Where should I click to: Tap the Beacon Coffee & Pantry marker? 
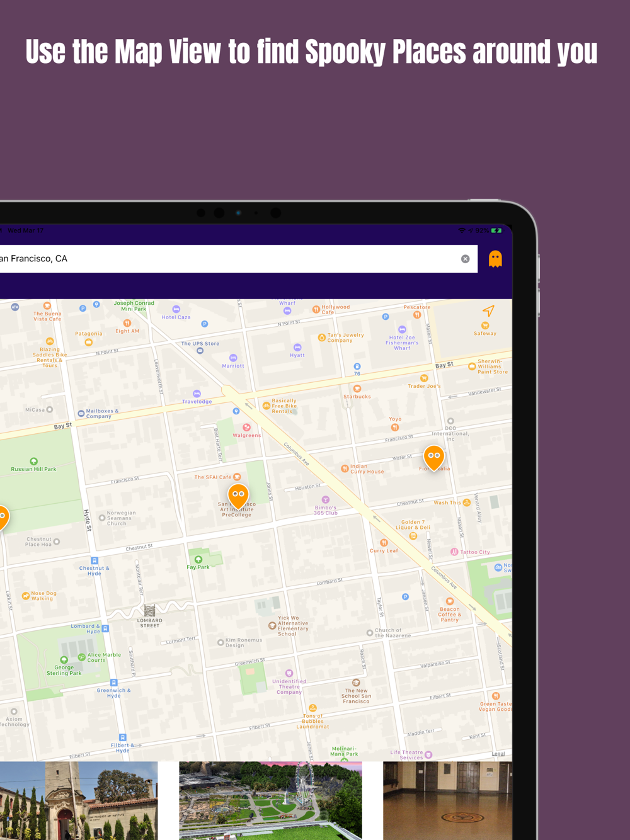[450, 601]
